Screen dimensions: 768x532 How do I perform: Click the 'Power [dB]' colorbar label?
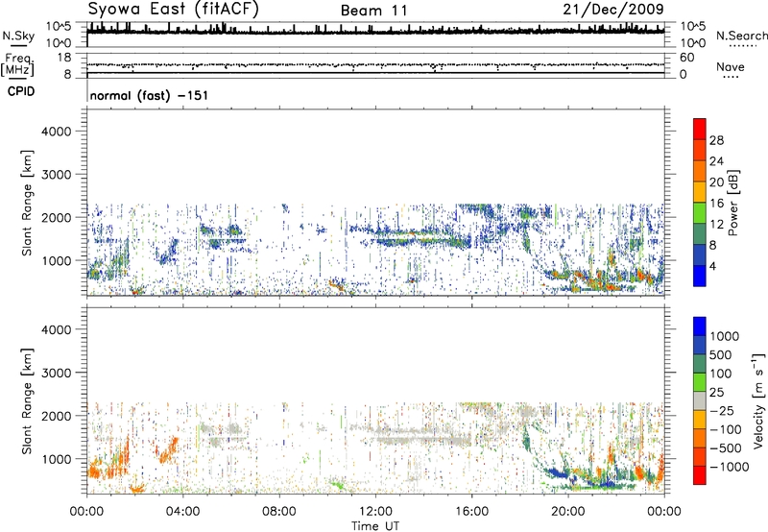pos(732,203)
